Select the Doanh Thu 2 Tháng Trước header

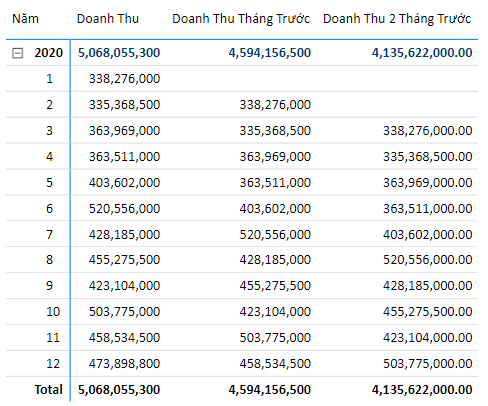point(397,19)
